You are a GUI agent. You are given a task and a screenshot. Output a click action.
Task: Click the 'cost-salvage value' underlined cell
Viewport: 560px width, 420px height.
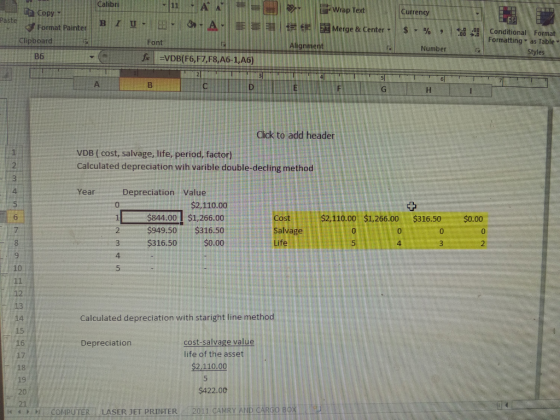(x=219, y=342)
